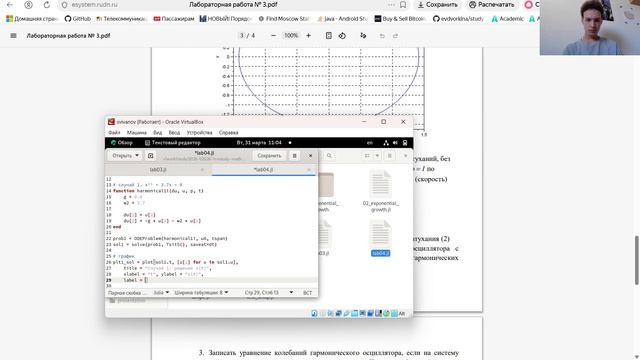The height and width of the screenshot is (360, 640).
Task: Open the file manager menu icon
Action: (389, 156)
